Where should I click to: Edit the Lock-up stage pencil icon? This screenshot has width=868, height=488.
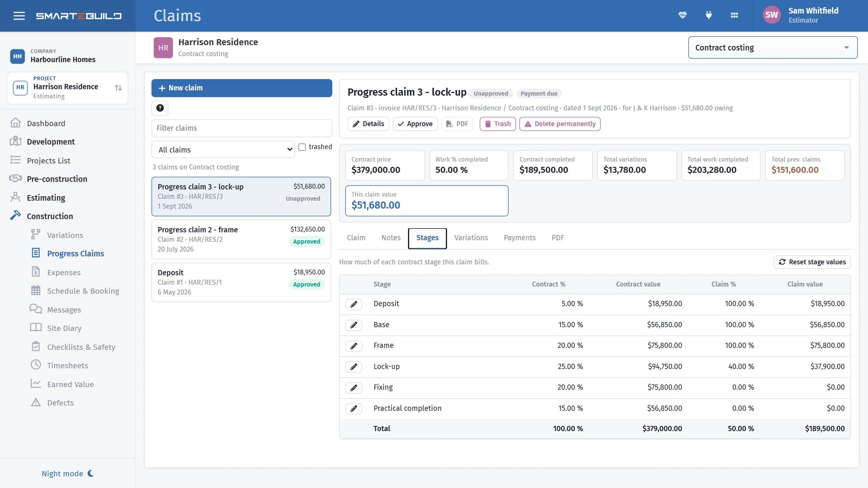(x=353, y=367)
